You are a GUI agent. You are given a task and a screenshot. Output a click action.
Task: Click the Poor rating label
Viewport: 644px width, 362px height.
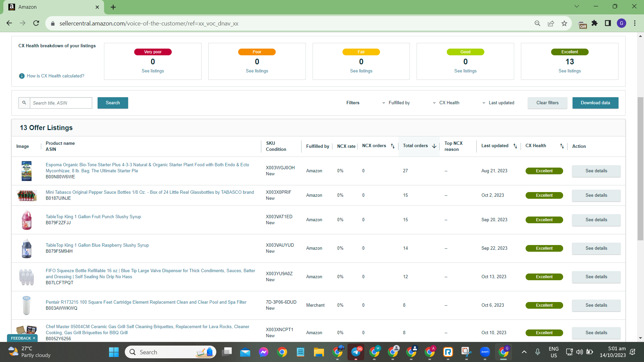click(x=257, y=52)
